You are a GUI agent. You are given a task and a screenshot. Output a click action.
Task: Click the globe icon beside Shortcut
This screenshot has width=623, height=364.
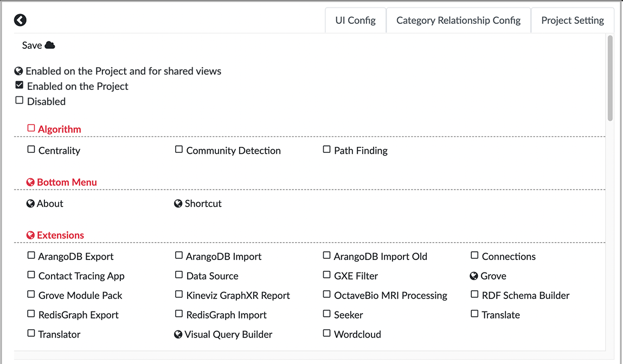(x=178, y=203)
